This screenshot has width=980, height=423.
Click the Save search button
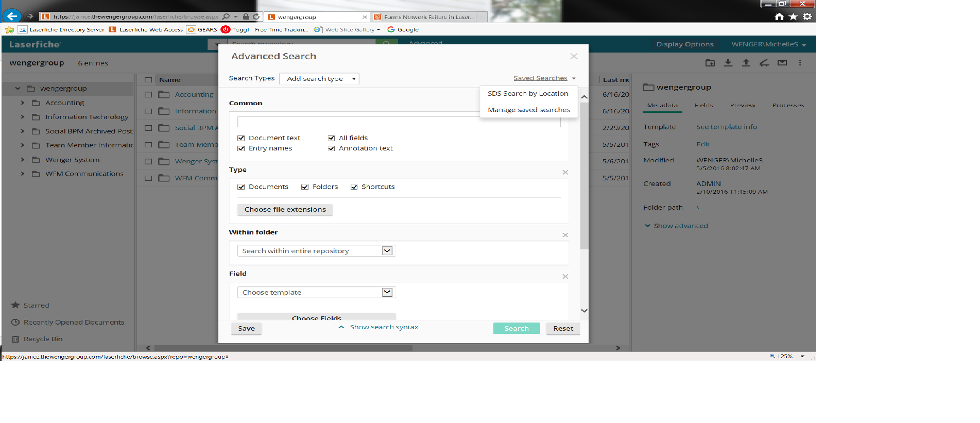[x=246, y=329]
